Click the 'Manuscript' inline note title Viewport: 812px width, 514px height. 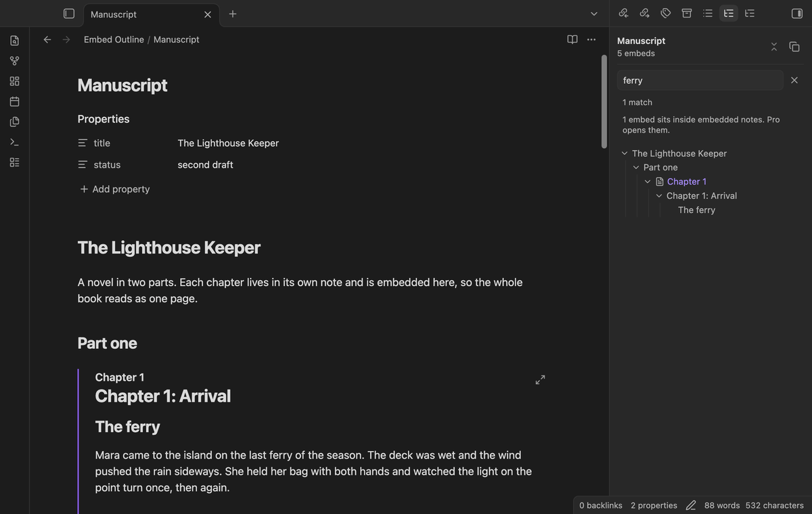point(122,85)
